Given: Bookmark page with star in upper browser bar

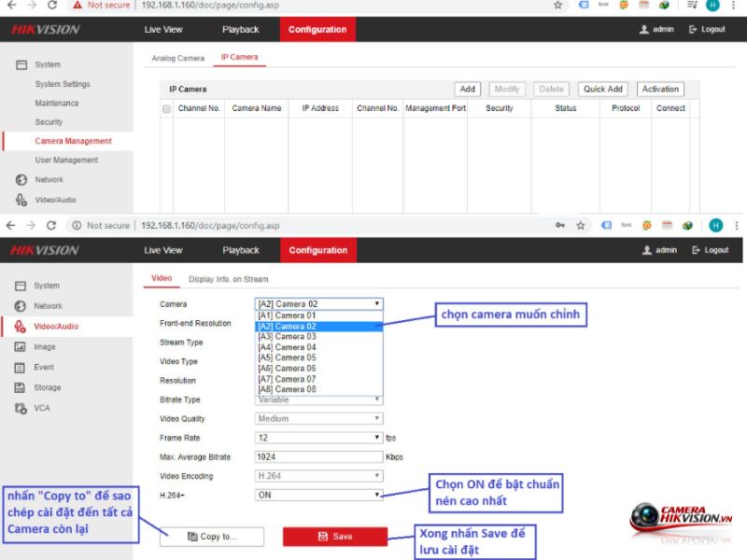Looking at the screenshot, I should (x=557, y=5).
